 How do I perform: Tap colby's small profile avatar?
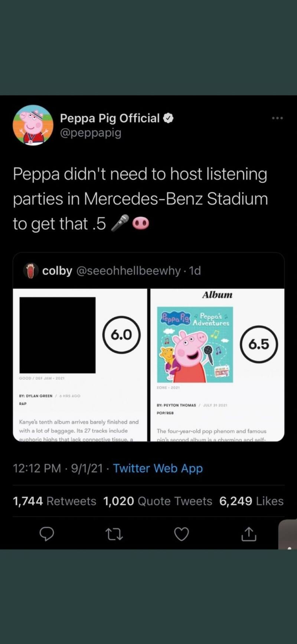click(x=31, y=271)
